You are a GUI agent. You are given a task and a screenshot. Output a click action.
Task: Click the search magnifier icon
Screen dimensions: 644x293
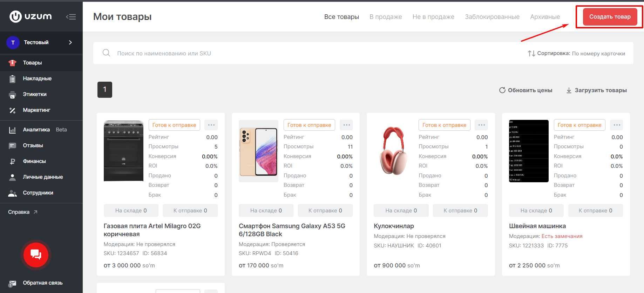click(x=106, y=53)
